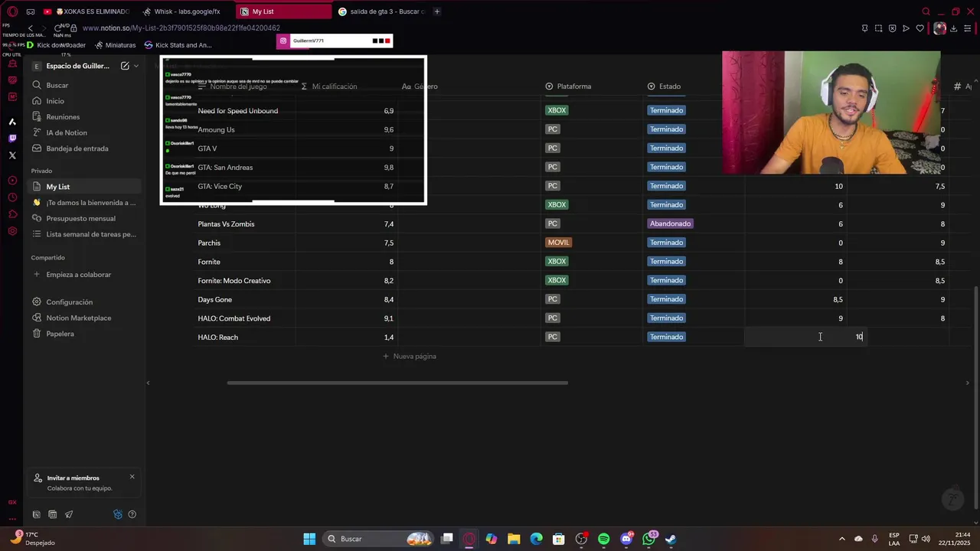Screen dimensions: 980x551
Task: Open Presupuesto mensual page in sidebar
Action: pyautogui.click(x=84, y=218)
